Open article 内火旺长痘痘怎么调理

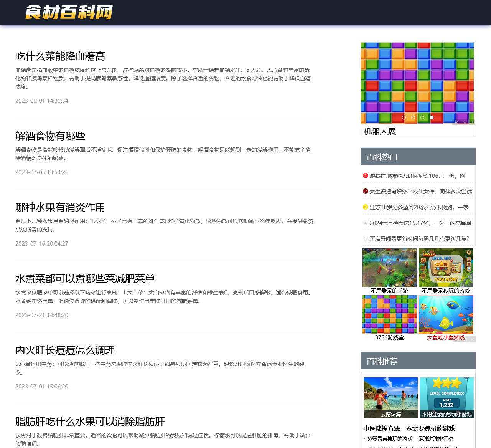click(65, 350)
